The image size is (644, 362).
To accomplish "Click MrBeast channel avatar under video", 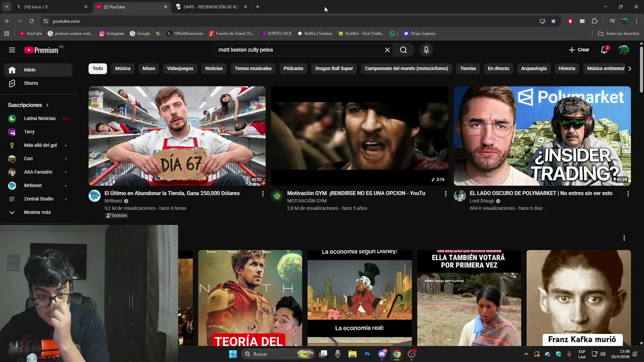I will coord(95,196).
